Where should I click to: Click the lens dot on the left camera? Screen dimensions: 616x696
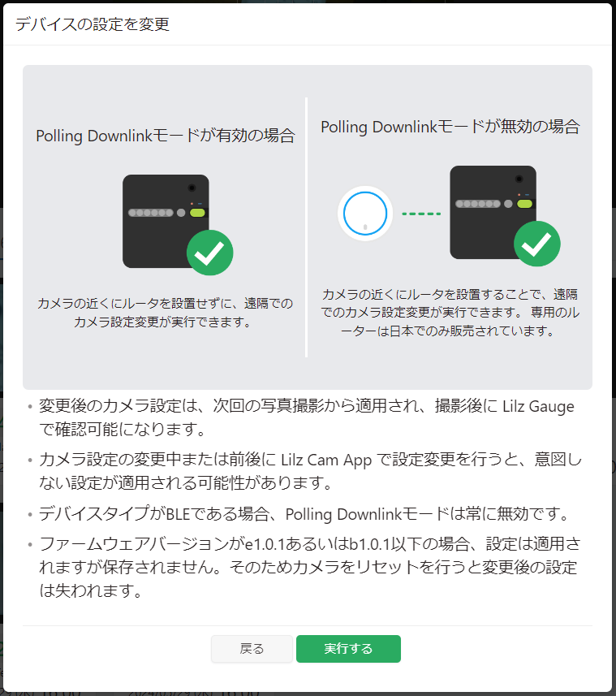[x=192, y=188]
